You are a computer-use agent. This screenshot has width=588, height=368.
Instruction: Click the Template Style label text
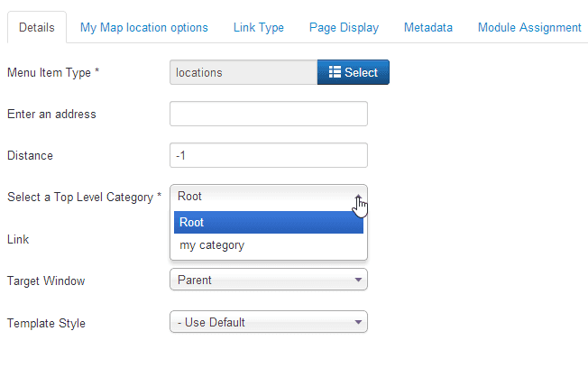pyautogui.click(x=46, y=322)
